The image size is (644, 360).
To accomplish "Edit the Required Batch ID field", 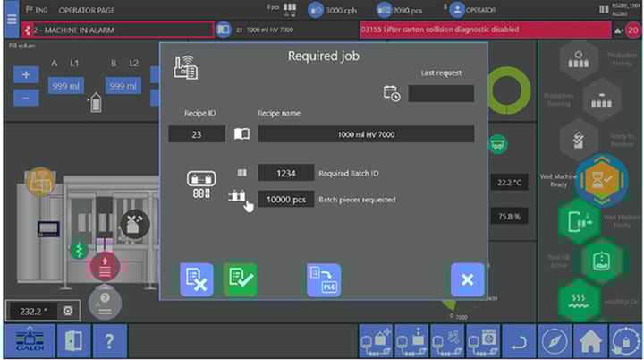I will pyautogui.click(x=285, y=173).
